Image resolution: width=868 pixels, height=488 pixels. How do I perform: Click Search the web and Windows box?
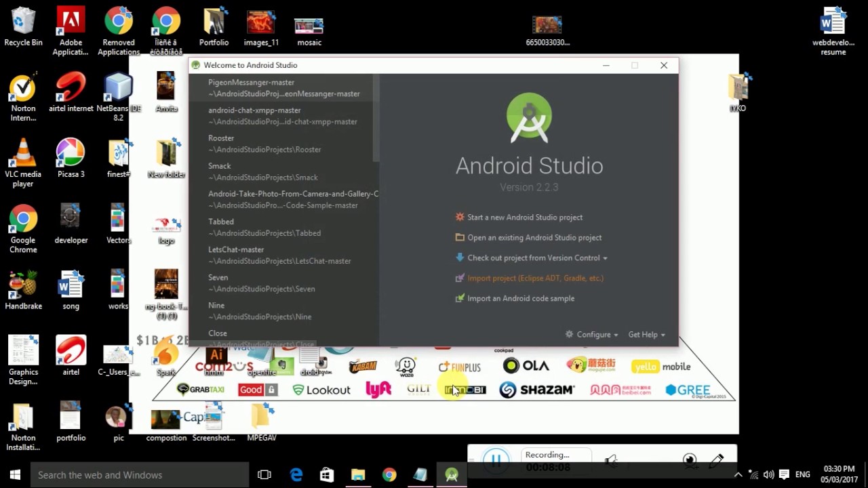(140, 475)
